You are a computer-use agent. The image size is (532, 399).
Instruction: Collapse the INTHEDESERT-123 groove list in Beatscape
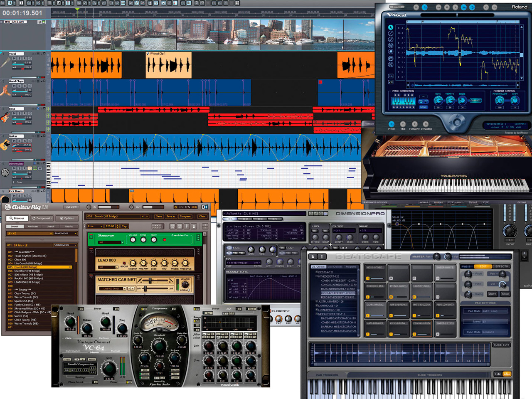tap(317, 276)
